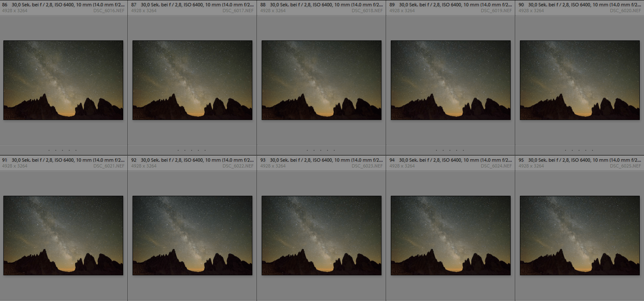This screenshot has width=644, height=301.
Task: Select the middle rating star on DSC_6018.NEF
Action: (321, 149)
